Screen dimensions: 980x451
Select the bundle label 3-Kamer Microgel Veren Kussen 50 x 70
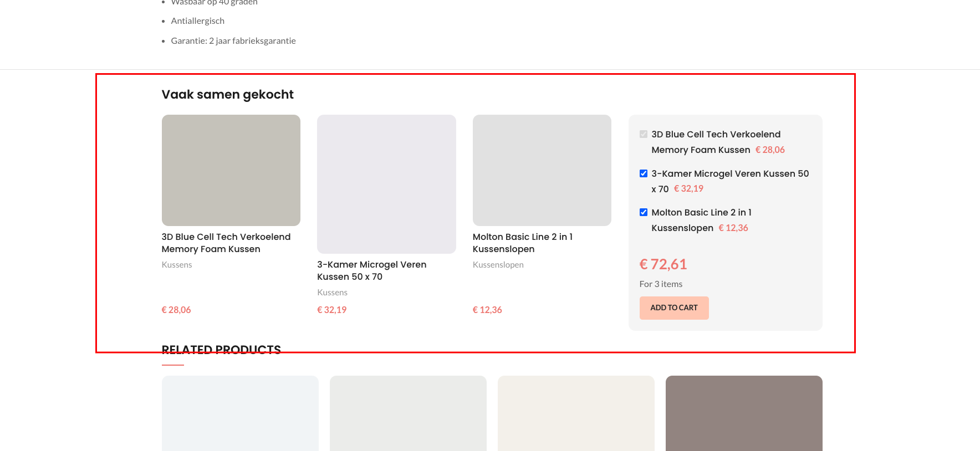[x=730, y=181]
